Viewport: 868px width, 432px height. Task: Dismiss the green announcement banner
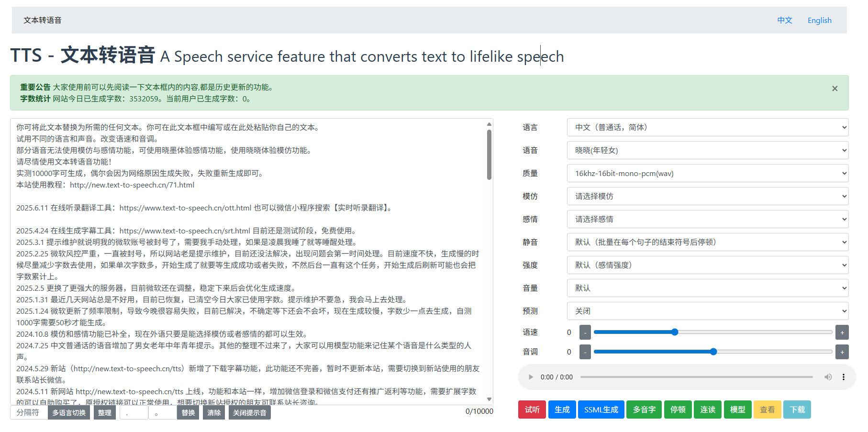click(835, 89)
